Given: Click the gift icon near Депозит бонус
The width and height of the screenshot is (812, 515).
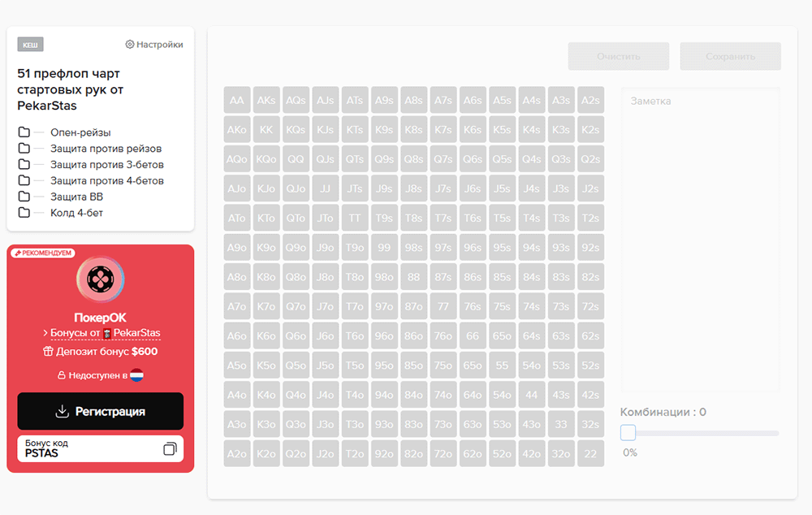Looking at the screenshot, I should pyautogui.click(x=48, y=352).
